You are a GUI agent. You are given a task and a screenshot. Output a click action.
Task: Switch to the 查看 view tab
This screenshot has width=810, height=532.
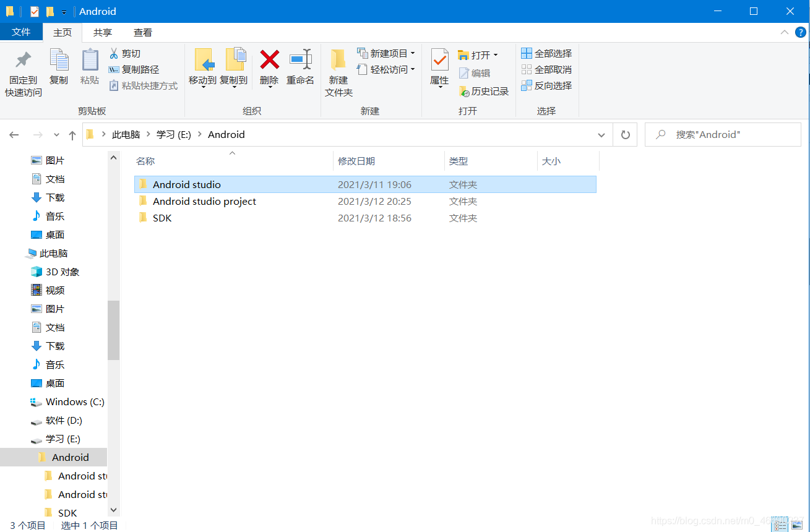(143, 33)
